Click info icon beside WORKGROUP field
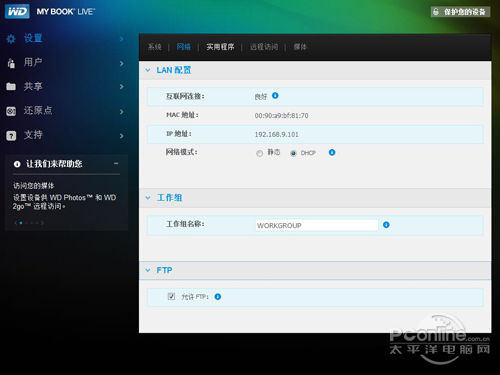 coord(386,225)
